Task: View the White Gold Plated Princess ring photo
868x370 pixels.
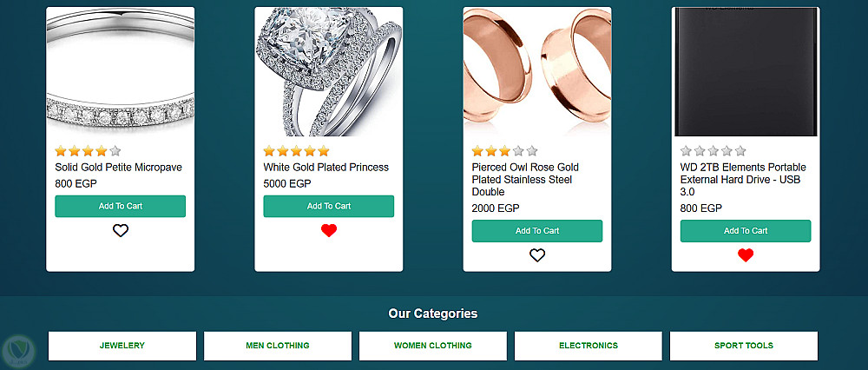Action: point(329,72)
